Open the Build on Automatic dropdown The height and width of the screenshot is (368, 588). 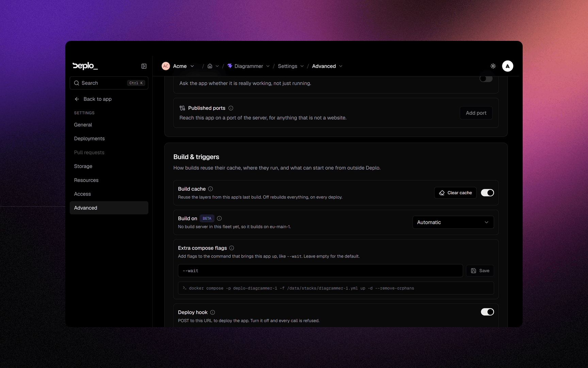453,222
